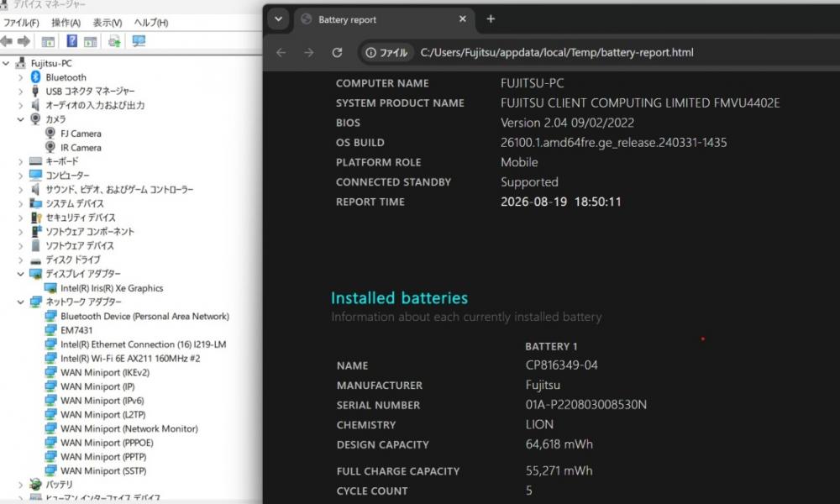Open the 操作(A) menu

(x=66, y=23)
